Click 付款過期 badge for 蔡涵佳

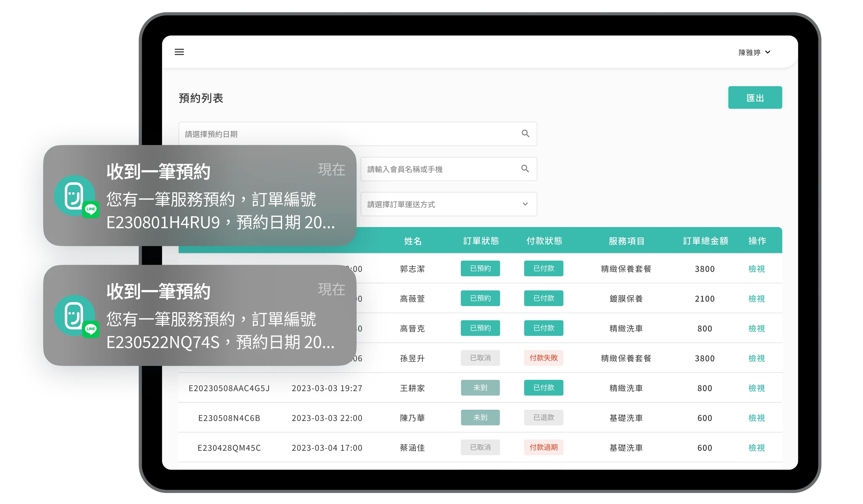(x=543, y=447)
